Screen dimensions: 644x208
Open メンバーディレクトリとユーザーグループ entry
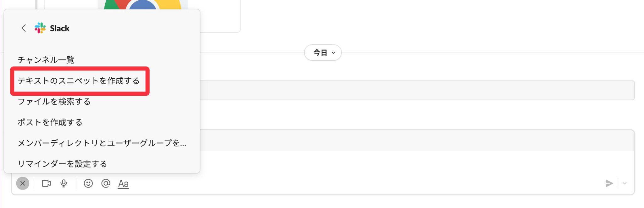click(102, 143)
